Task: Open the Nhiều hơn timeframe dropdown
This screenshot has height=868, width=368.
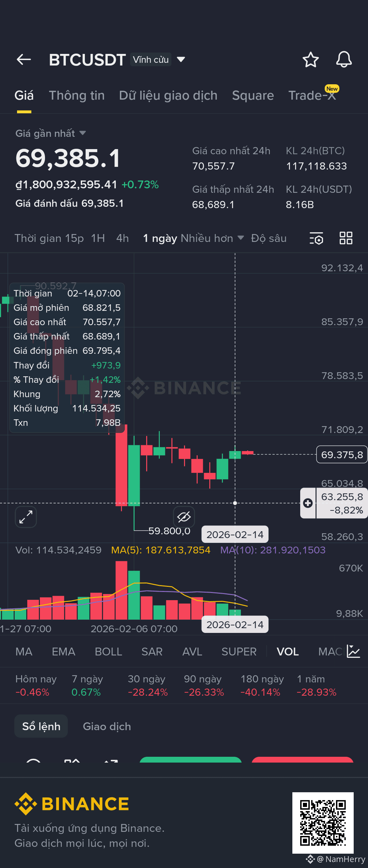Action: click(212, 238)
